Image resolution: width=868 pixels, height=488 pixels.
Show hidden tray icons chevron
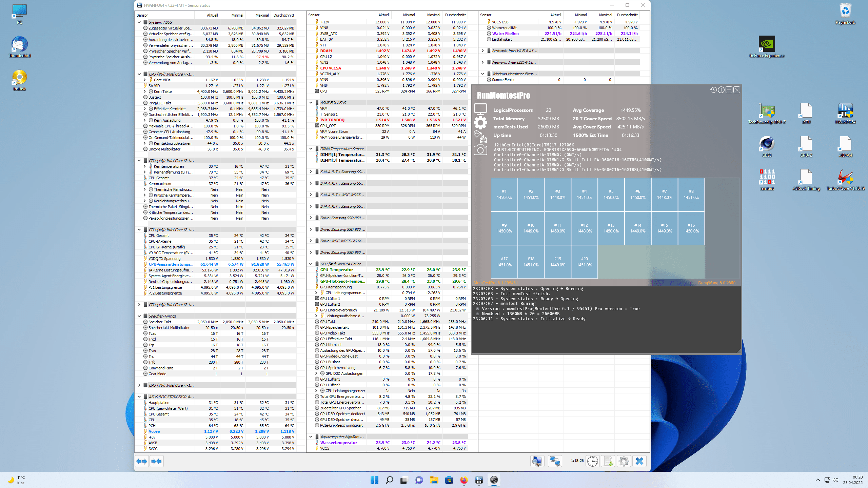(x=818, y=480)
